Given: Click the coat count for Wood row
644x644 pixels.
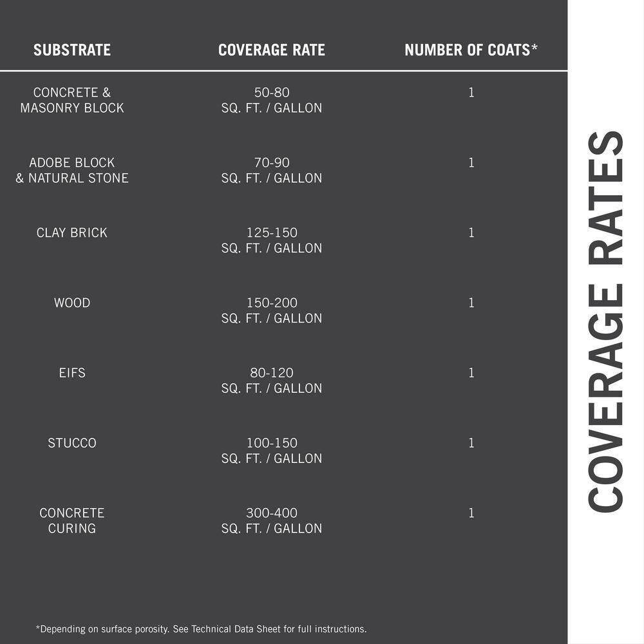Looking at the screenshot, I should [471, 303].
